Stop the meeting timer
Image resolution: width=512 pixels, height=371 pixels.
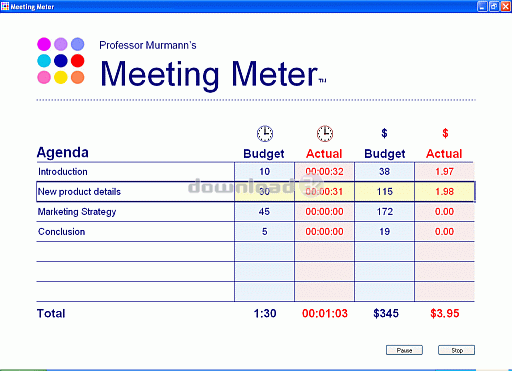pos(456,350)
